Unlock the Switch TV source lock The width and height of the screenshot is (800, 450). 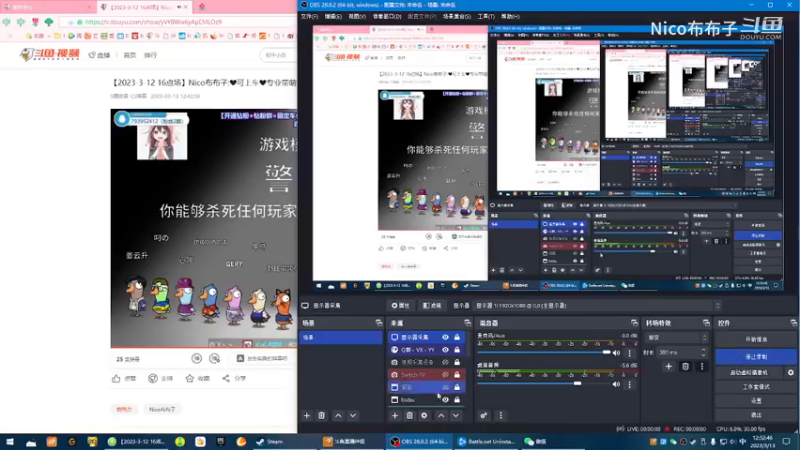pyautogui.click(x=457, y=374)
